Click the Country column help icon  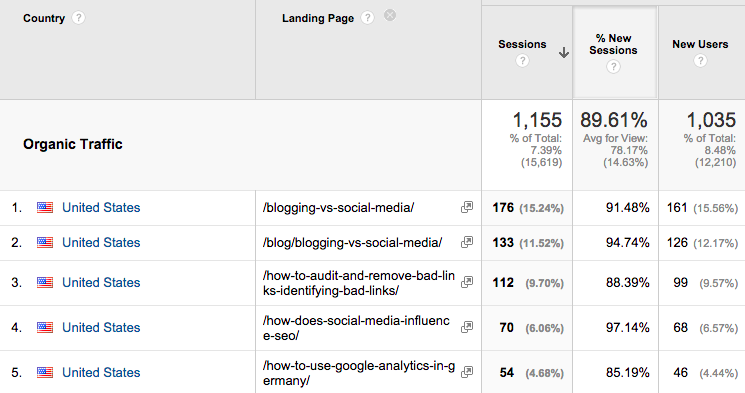pos(78,18)
